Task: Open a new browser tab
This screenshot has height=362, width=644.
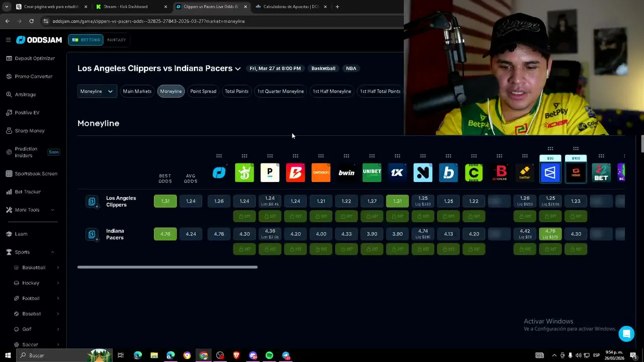Action: 337,7
